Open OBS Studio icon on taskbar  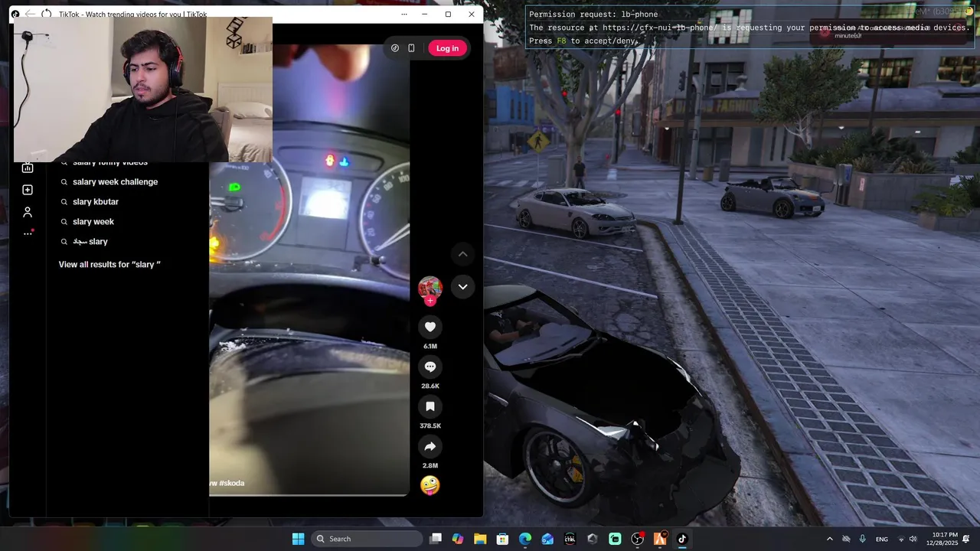click(x=637, y=539)
